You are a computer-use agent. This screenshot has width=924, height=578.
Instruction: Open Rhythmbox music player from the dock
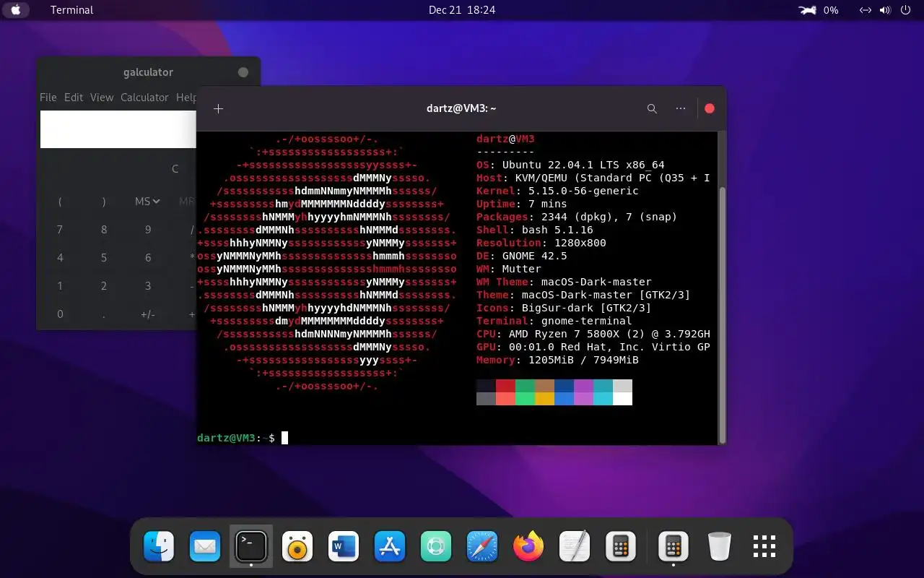(297, 546)
